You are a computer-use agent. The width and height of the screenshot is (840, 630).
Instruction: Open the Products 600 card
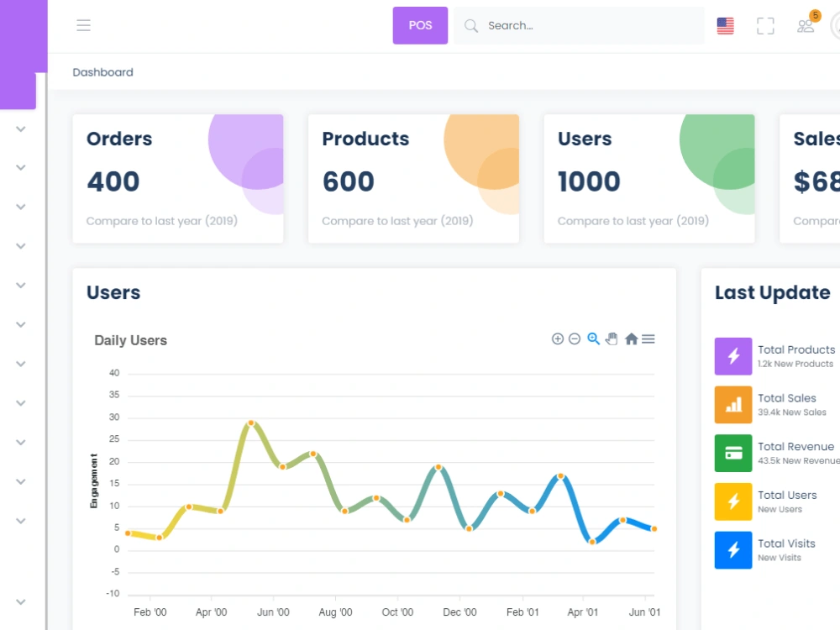(413, 178)
